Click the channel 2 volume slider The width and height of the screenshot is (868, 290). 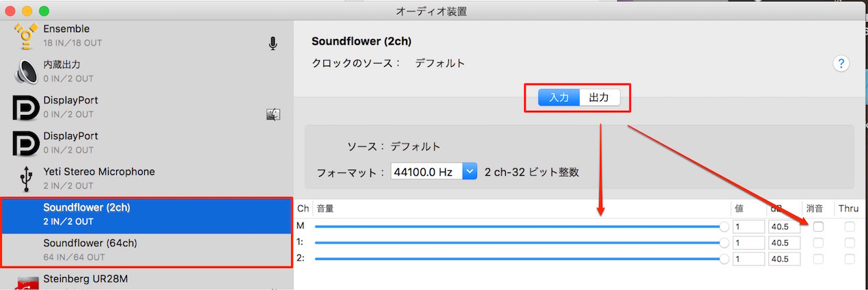(522, 259)
